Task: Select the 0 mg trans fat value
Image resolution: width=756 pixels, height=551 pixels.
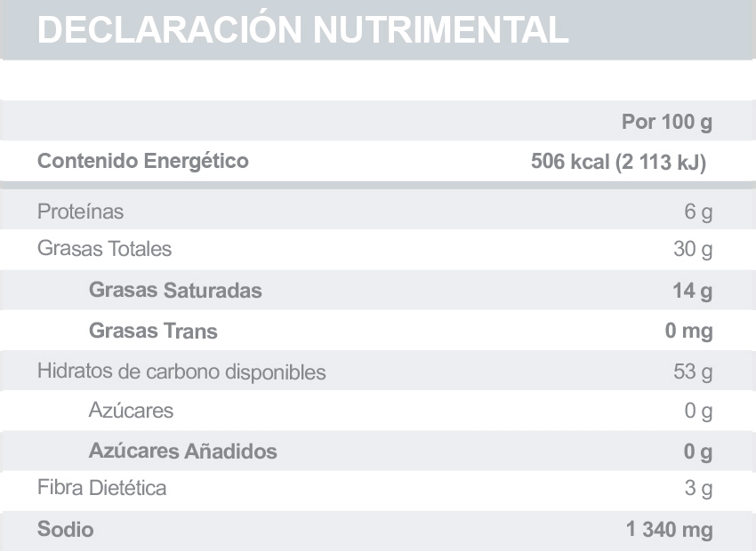Action: coord(689,331)
